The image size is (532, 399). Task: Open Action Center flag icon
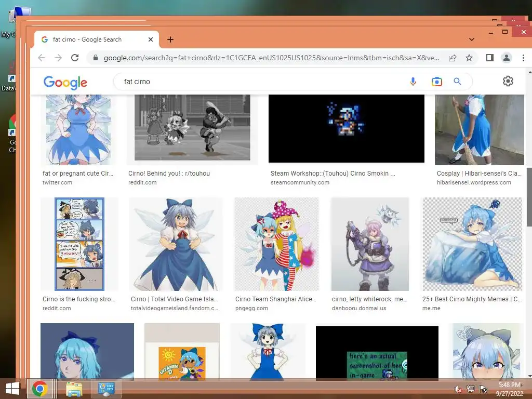[483, 389]
